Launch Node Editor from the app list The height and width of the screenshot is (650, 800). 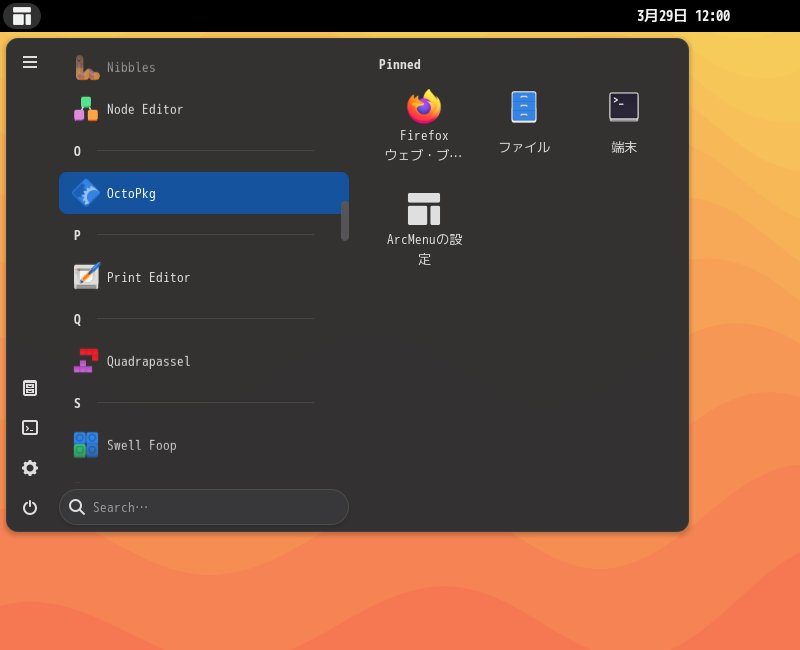[204, 109]
